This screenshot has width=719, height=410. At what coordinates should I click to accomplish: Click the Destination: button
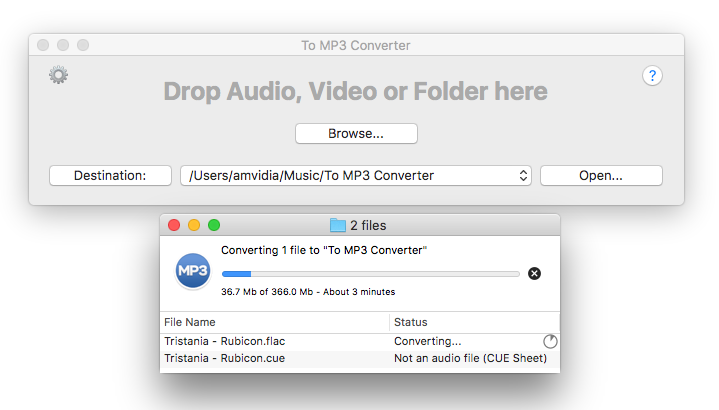pyautogui.click(x=111, y=176)
